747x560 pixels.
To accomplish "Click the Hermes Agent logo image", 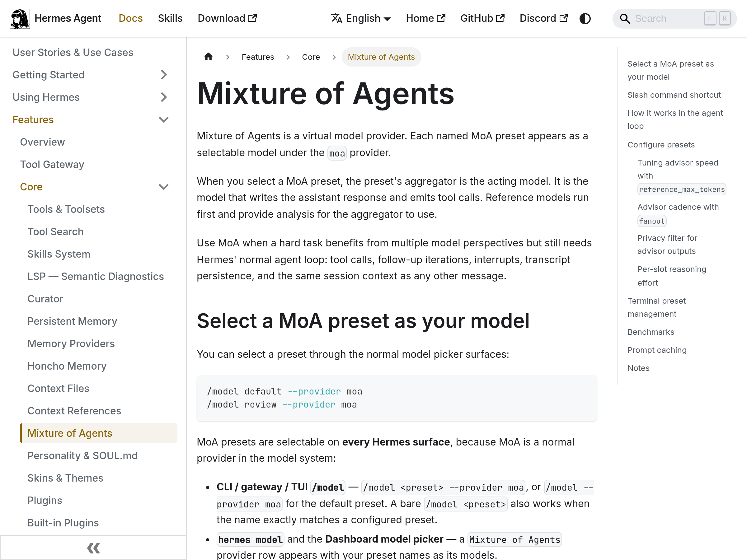I will coord(20,19).
